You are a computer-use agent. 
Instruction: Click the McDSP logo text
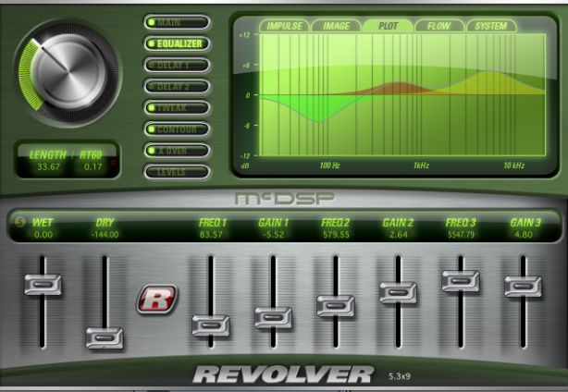pyautogui.click(x=284, y=199)
